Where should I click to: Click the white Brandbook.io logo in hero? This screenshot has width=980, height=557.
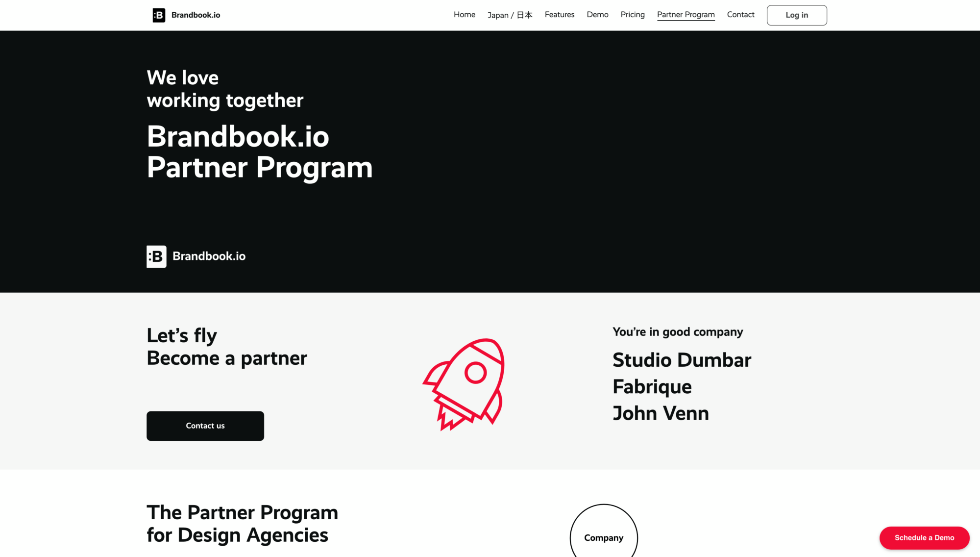pos(196,256)
